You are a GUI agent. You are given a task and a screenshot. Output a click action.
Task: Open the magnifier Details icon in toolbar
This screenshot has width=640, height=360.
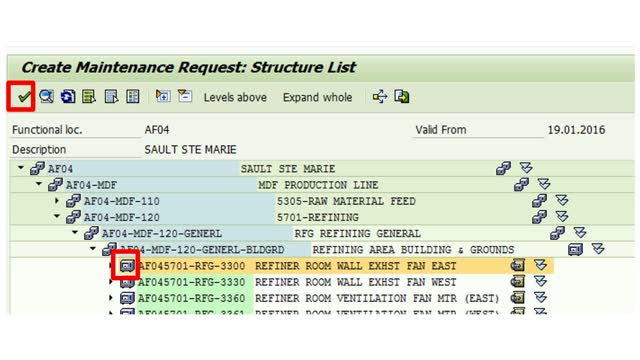click(x=47, y=97)
